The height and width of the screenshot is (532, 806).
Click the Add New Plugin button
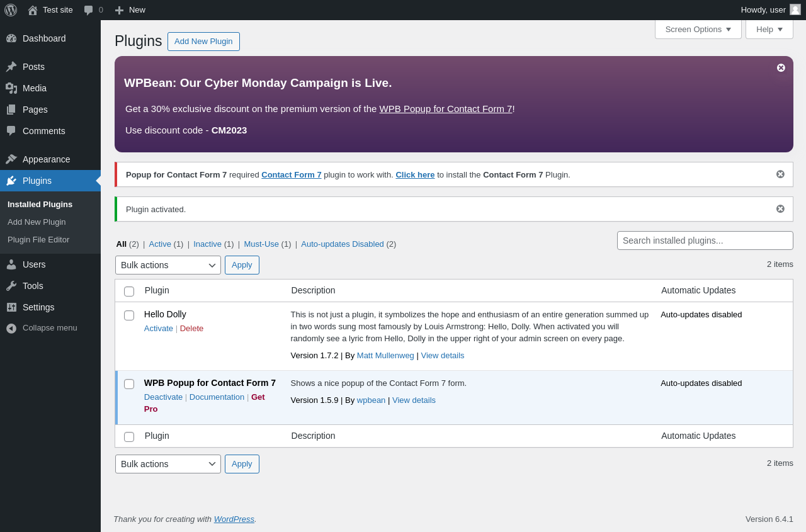click(x=203, y=42)
